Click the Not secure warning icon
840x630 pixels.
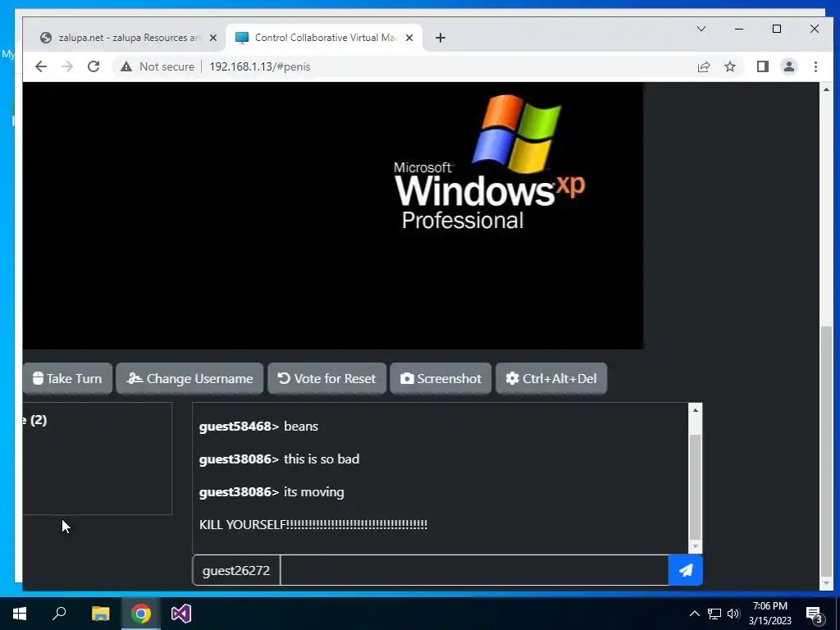pos(126,66)
